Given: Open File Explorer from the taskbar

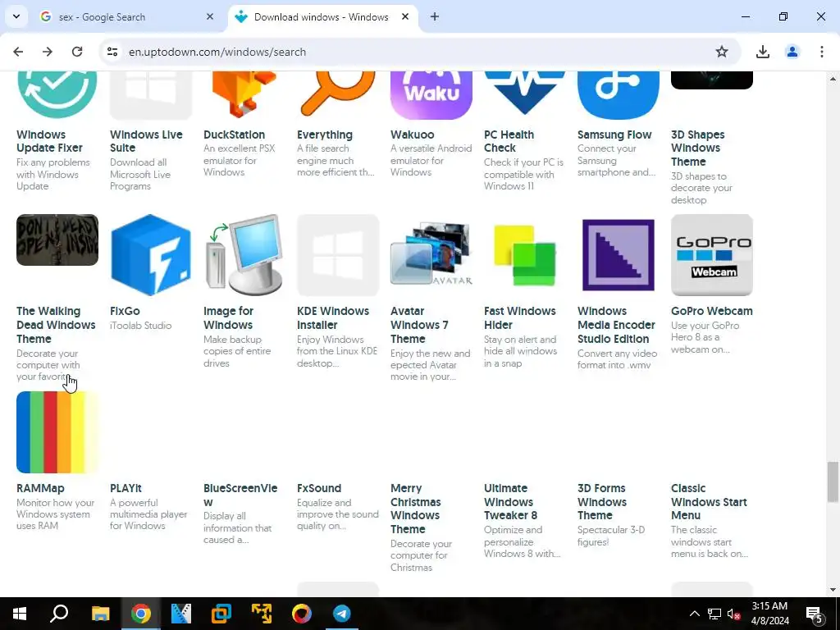Looking at the screenshot, I should (100, 614).
